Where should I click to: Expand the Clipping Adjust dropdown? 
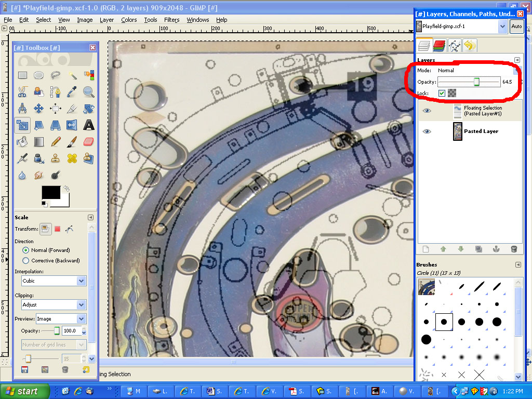click(54, 304)
